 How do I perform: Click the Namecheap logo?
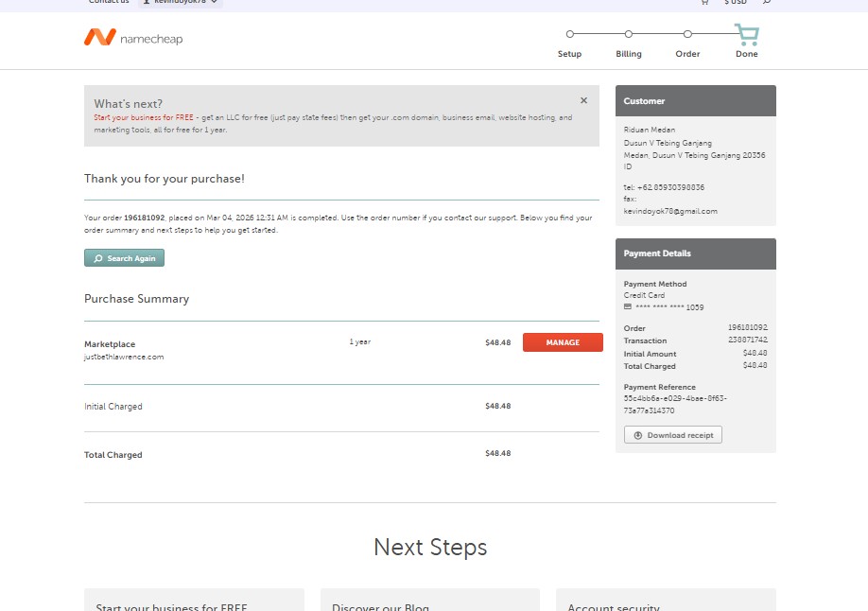coord(133,38)
